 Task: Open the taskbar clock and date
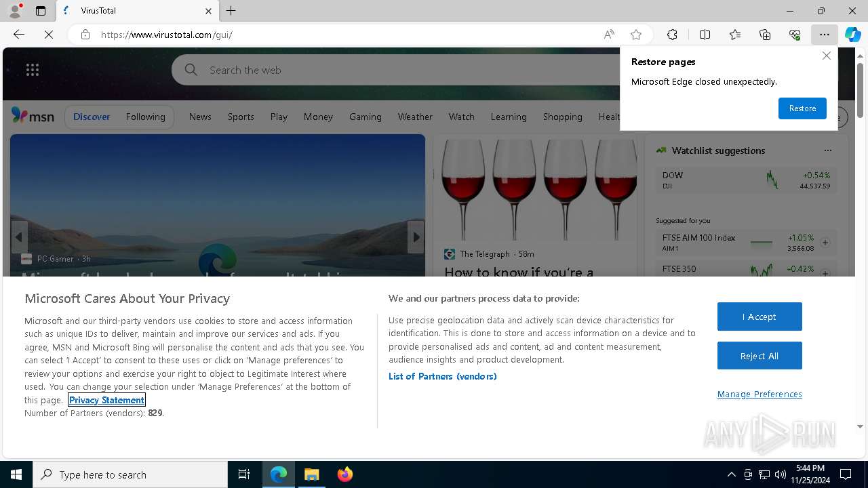[x=810, y=474]
